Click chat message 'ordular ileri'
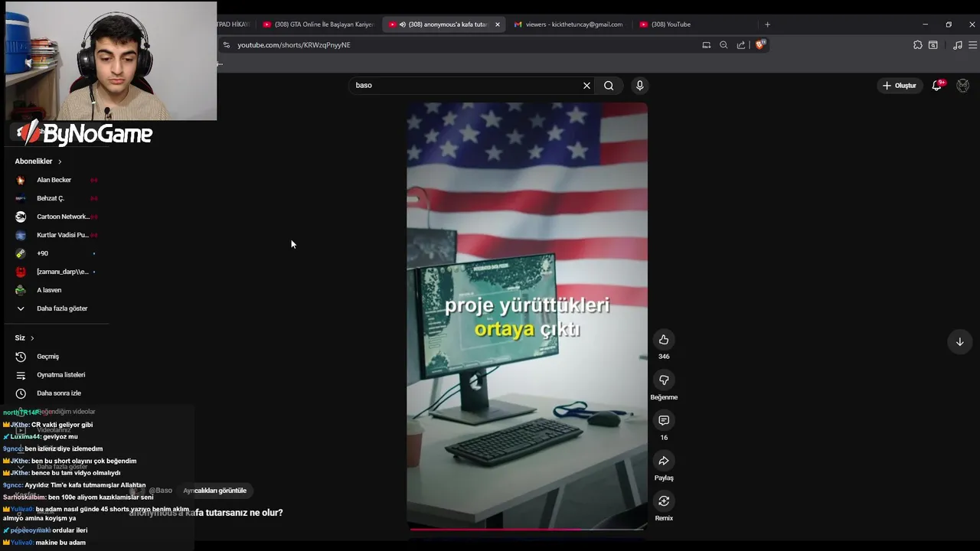This screenshot has height=551, width=980. [70, 530]
